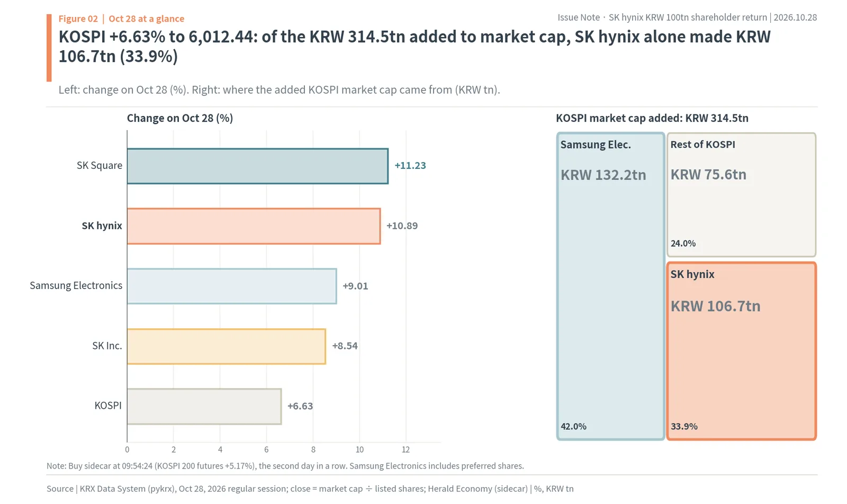
Task: Click the SK hynix orange bar
Action: 254,226
